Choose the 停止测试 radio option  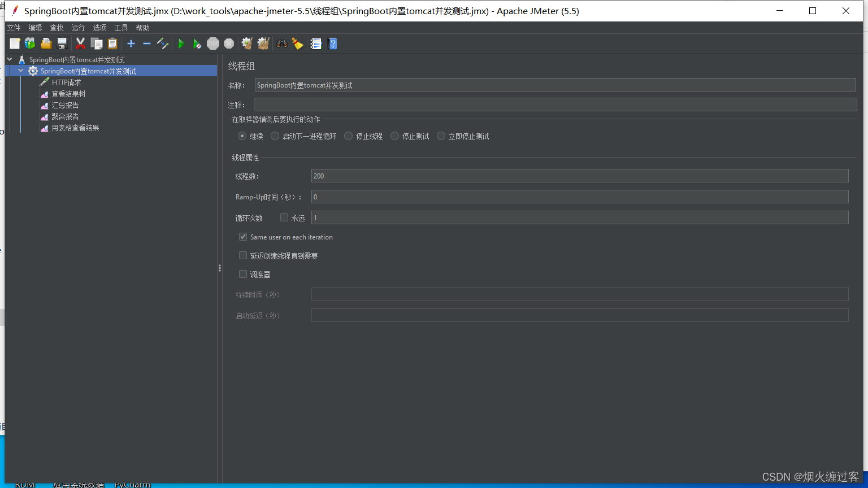(x=395, y=136)
